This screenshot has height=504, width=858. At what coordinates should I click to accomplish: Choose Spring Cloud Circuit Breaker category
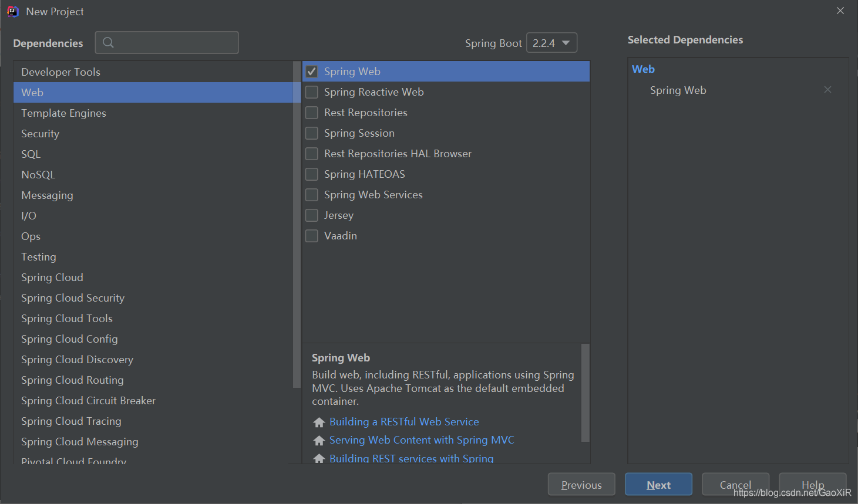pos(153,400)
